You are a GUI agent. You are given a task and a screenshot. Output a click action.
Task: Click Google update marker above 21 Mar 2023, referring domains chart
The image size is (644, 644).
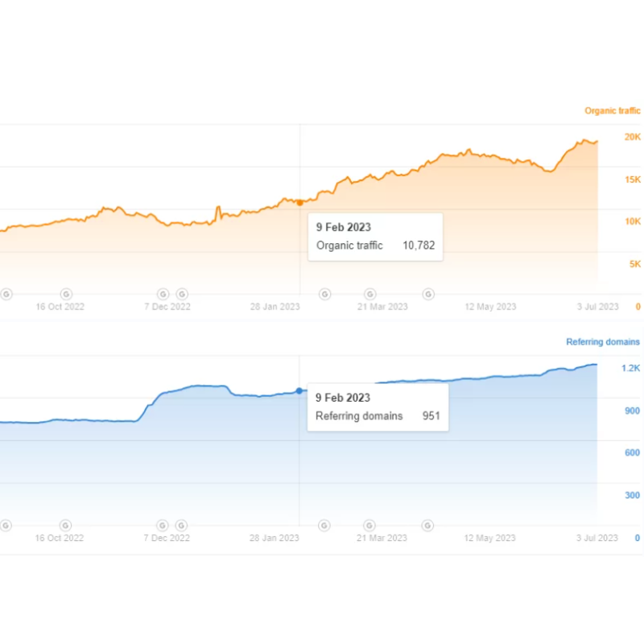(370, 526)
